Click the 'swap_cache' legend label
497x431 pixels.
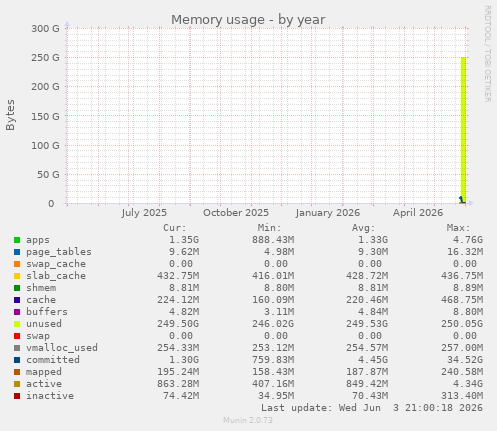[x=56, y=264]
